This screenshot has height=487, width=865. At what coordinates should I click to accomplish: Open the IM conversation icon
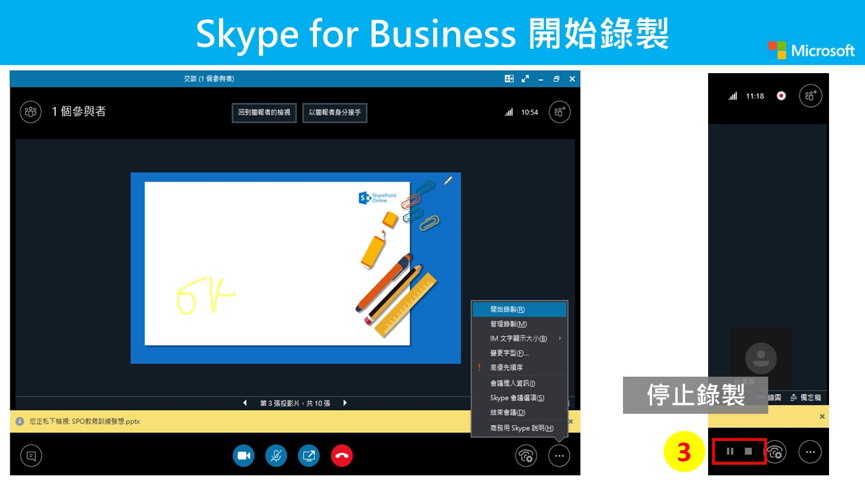(x=31, y=456)
